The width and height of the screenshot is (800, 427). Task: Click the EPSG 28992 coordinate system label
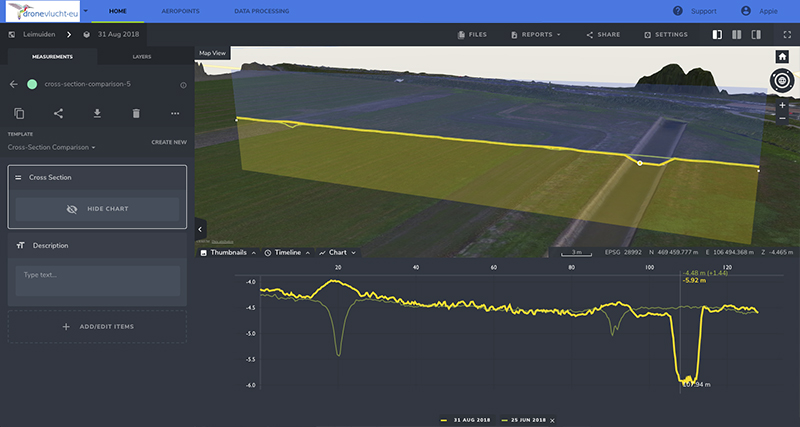point(623,252)
